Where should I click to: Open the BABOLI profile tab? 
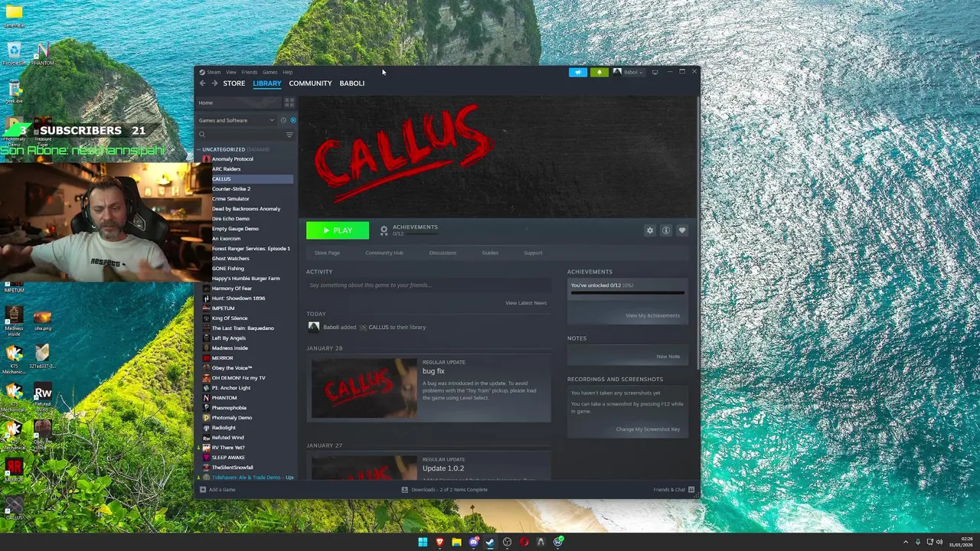click(x=352, y=83)
